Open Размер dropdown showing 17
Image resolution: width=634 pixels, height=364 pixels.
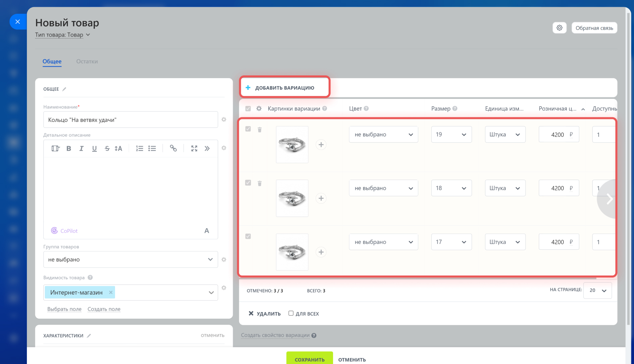click(451, 242)
